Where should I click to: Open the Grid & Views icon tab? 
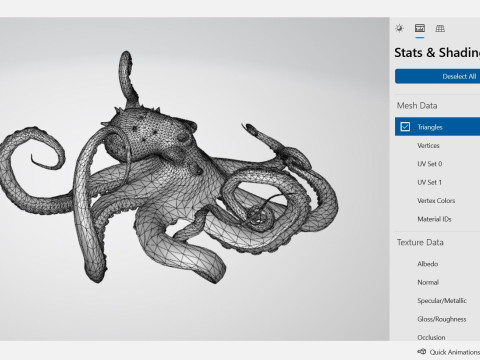click(x=440, y=28)
